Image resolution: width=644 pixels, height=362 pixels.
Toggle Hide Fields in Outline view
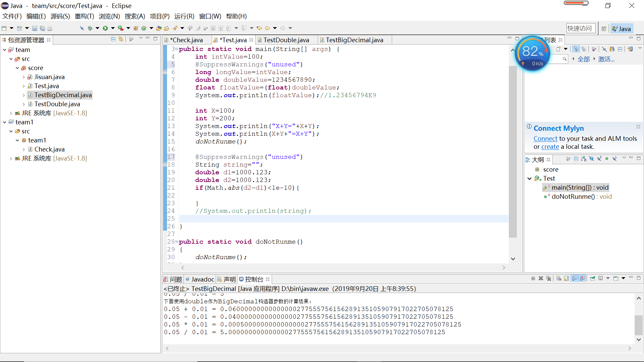[x=591, y=159]
